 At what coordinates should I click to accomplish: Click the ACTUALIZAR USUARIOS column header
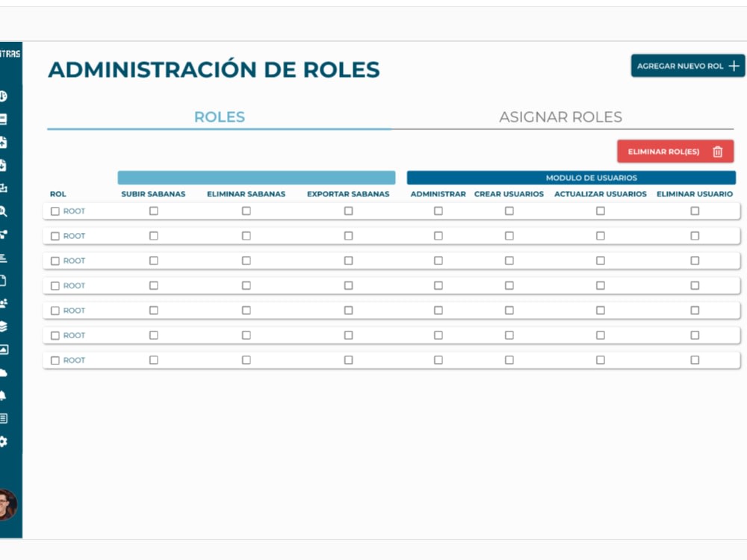tap(601, 194)
